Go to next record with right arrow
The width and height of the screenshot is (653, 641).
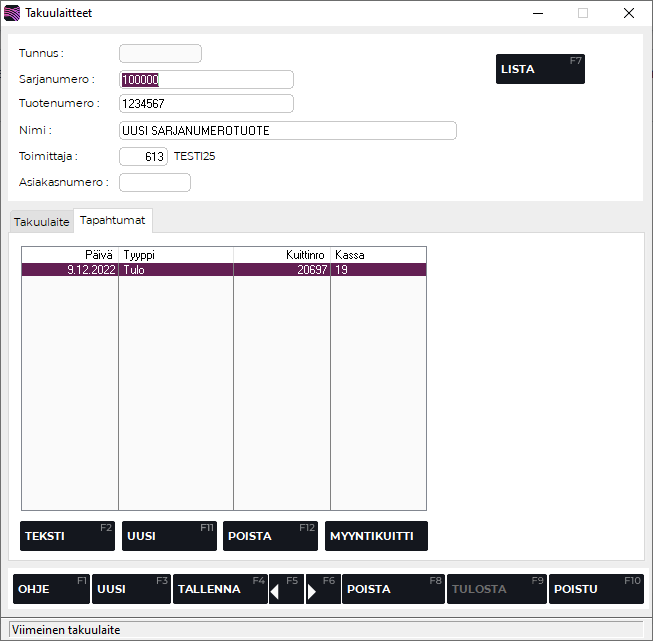coord(323,589)
